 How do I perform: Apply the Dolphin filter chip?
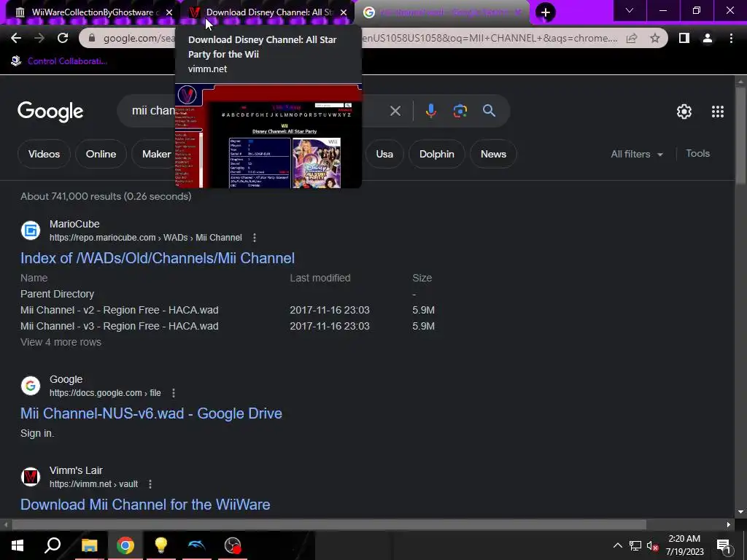click(x=437, y=154)
